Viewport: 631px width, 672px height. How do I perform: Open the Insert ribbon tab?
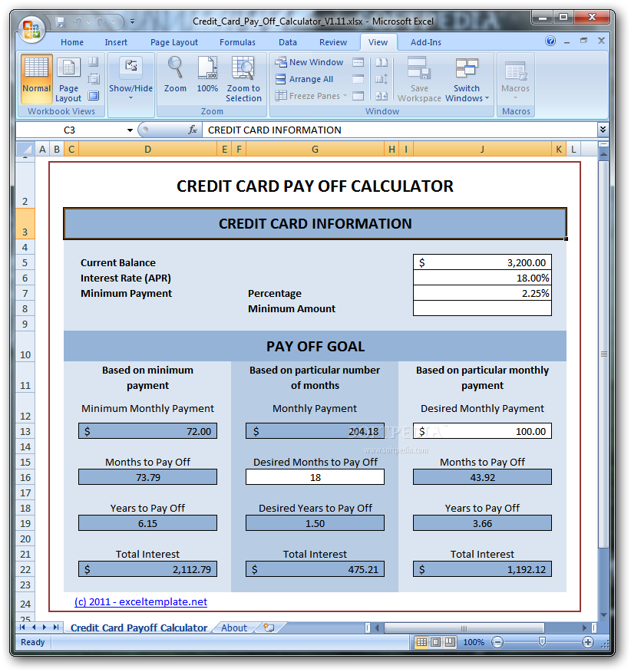tap(116, 42)
